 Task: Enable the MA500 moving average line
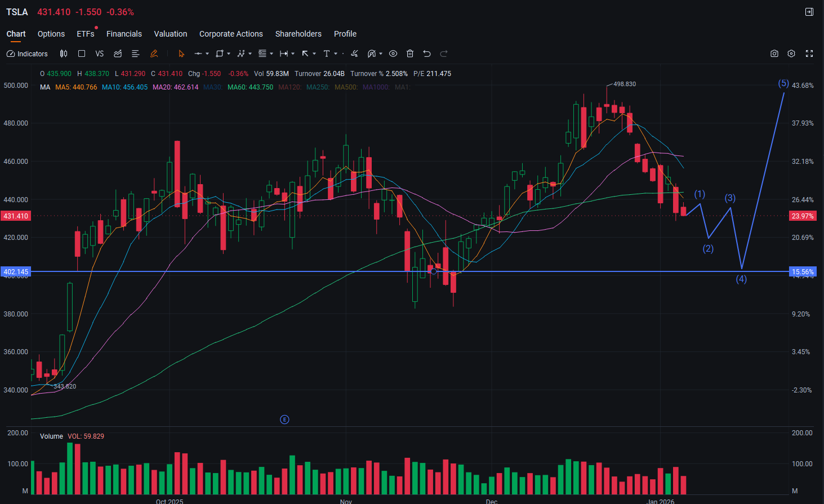click(346, 87)
